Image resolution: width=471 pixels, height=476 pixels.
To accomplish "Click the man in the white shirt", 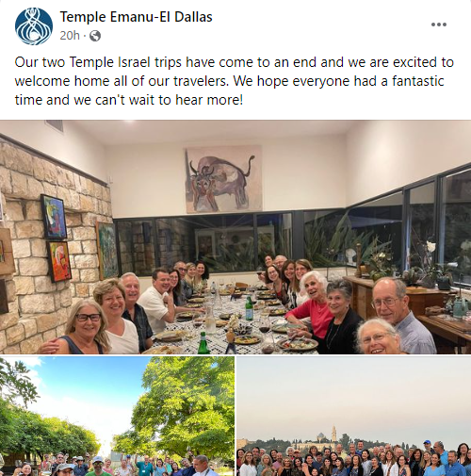I will coord(158,300).
